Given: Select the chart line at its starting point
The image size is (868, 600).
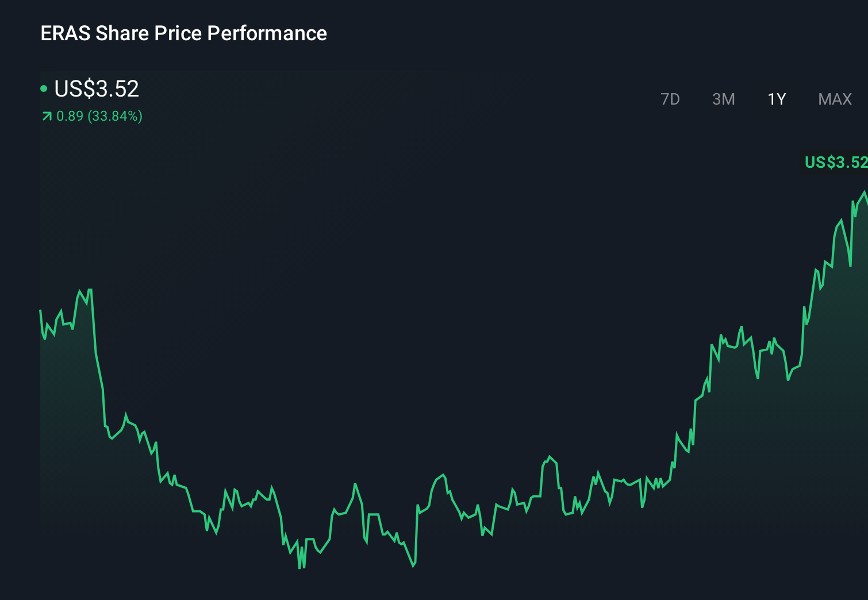Looking at the screenshot, I should (40, 310).
